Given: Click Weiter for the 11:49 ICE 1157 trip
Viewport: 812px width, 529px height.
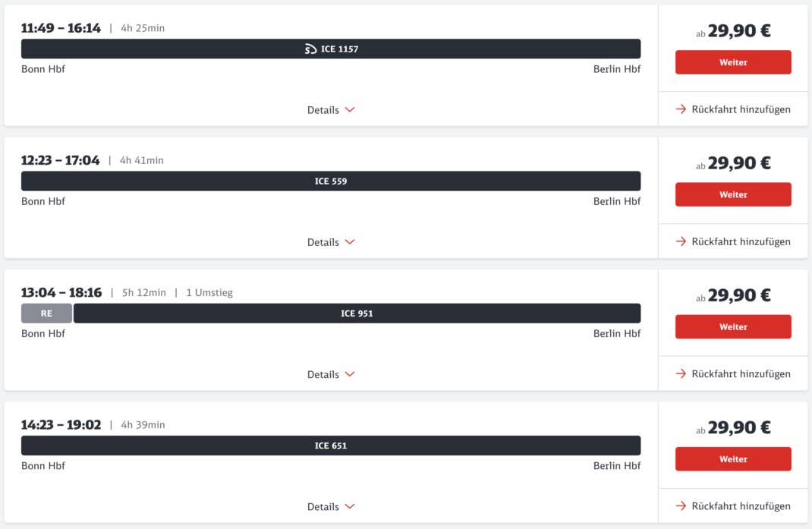Looking at the screenshot, I should 733,62.
